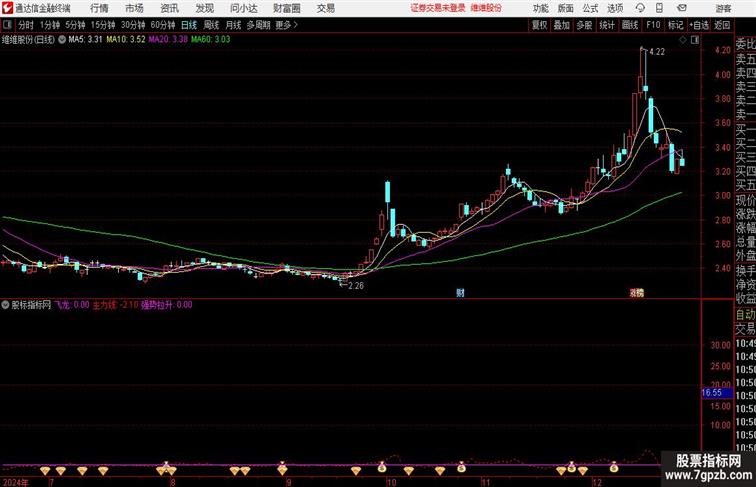
Task: Open the 版面 menu
Action: (x=566, y=8)
